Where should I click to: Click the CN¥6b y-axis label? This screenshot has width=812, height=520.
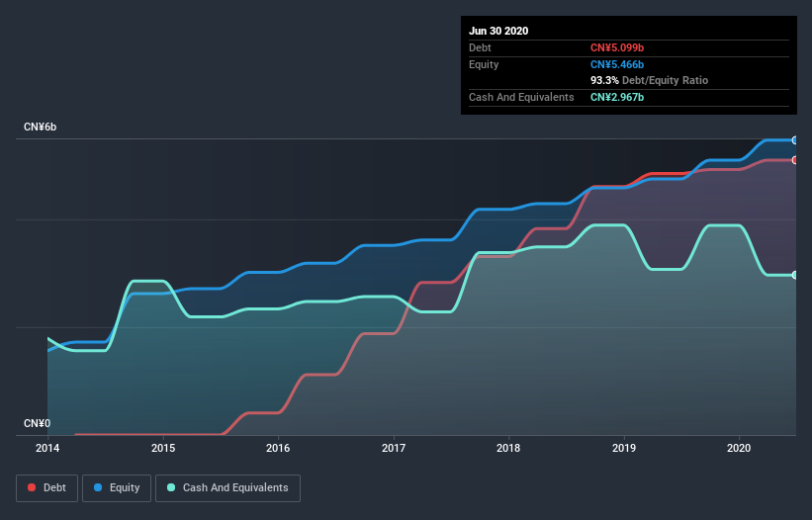40,128
